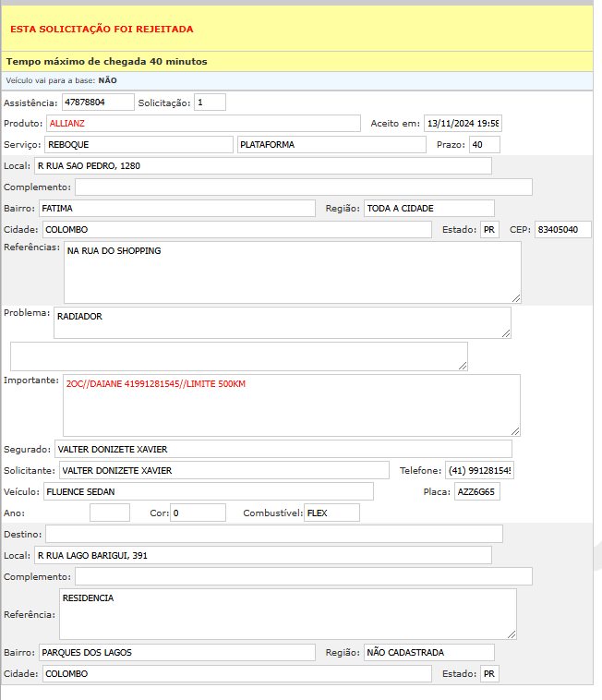
Task: Click the Bairro field PARQUES DOS LAGOS
Action: click(176, 653)
